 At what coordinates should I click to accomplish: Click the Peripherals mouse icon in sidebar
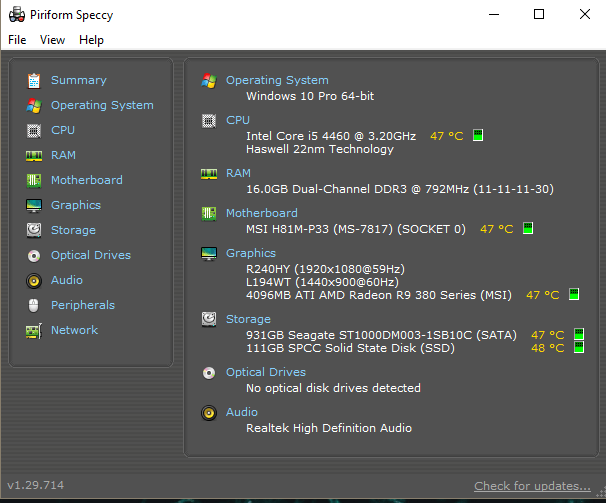coord(34,305)
